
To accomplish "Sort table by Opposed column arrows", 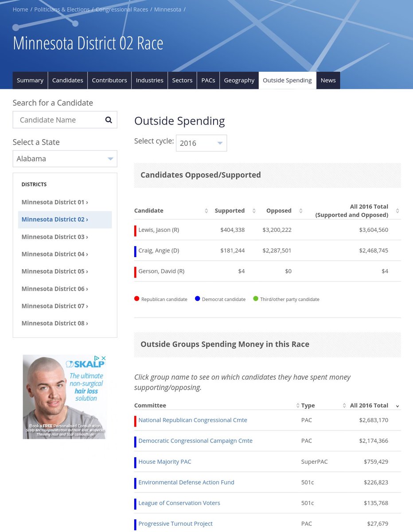I will [301, 211].
